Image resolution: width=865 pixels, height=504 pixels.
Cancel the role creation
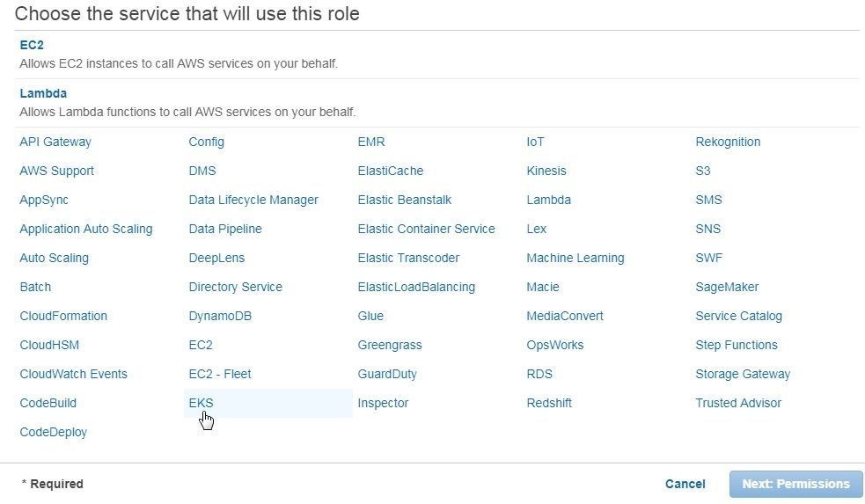point(685,484)
